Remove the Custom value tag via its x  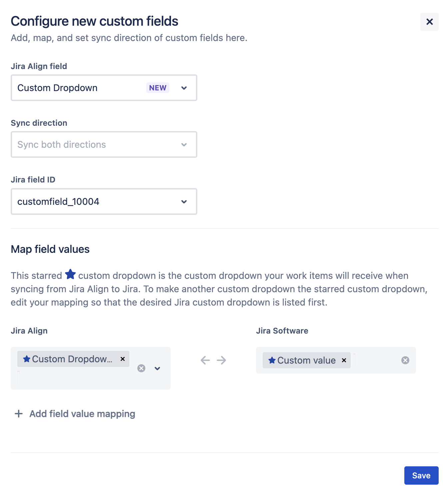click(x=344, y=360)
